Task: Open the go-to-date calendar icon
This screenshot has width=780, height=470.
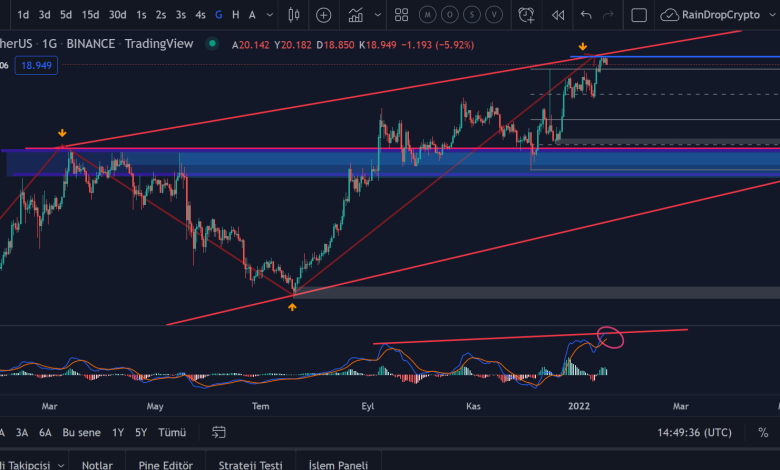Action: coord(218,432)
